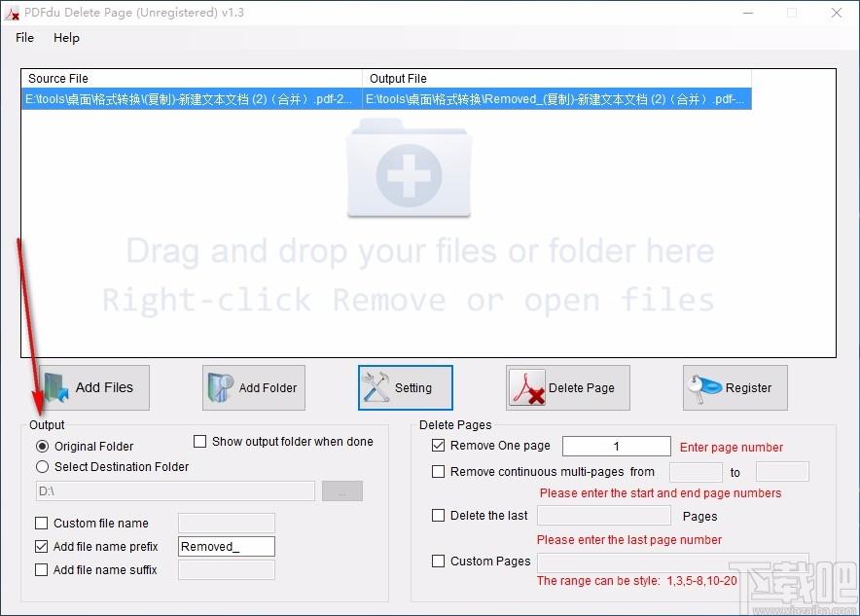Open the File menu
The image size is (860, 616).
pyautogui.click(x=24, y=37)
